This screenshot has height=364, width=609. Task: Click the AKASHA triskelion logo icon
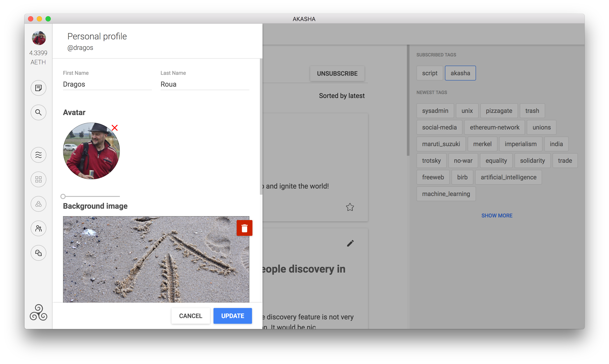38,313
